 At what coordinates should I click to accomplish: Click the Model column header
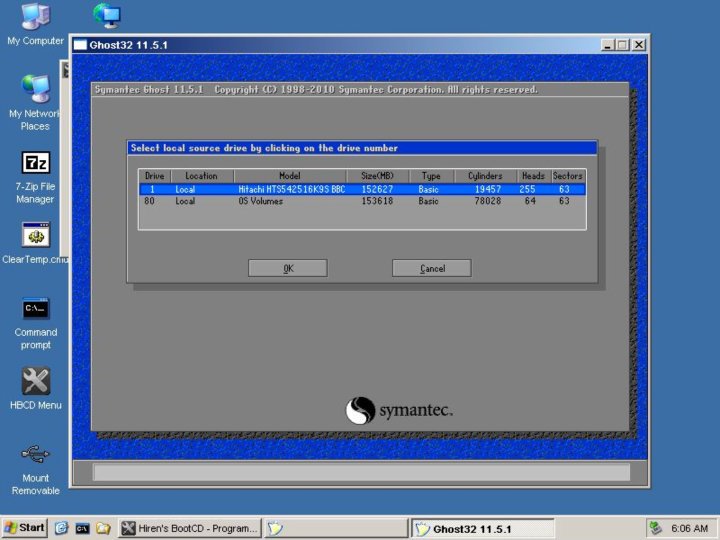point(290,176)
